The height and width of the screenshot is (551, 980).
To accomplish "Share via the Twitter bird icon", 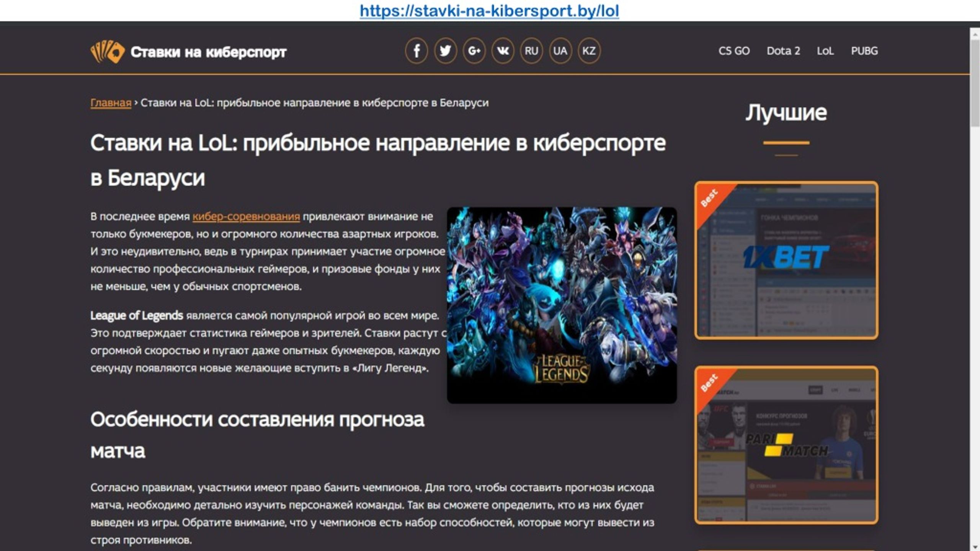I will tap(445, 51).
